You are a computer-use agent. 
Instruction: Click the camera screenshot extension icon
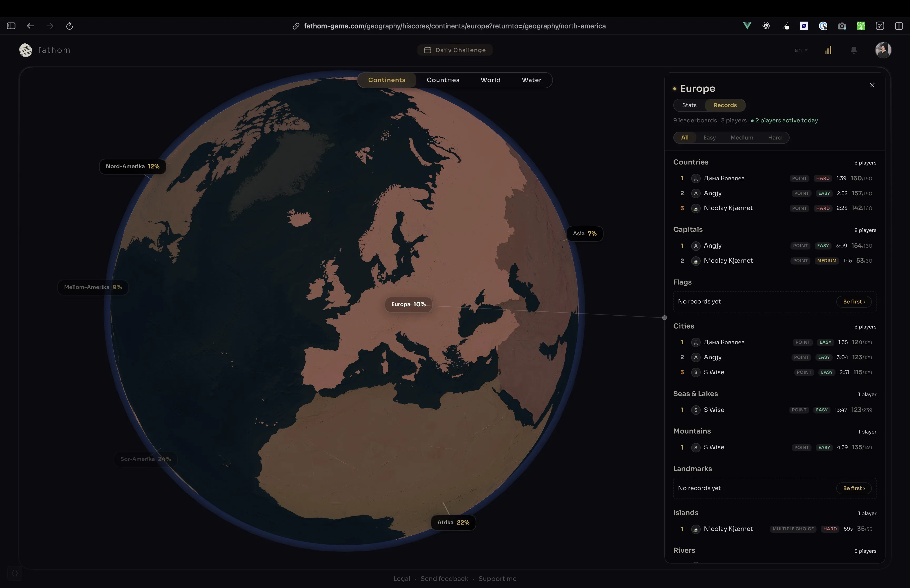[842, 26]
